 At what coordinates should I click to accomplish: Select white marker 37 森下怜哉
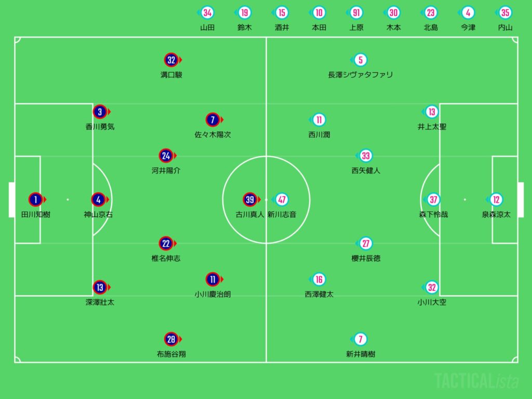click(434, 199)
